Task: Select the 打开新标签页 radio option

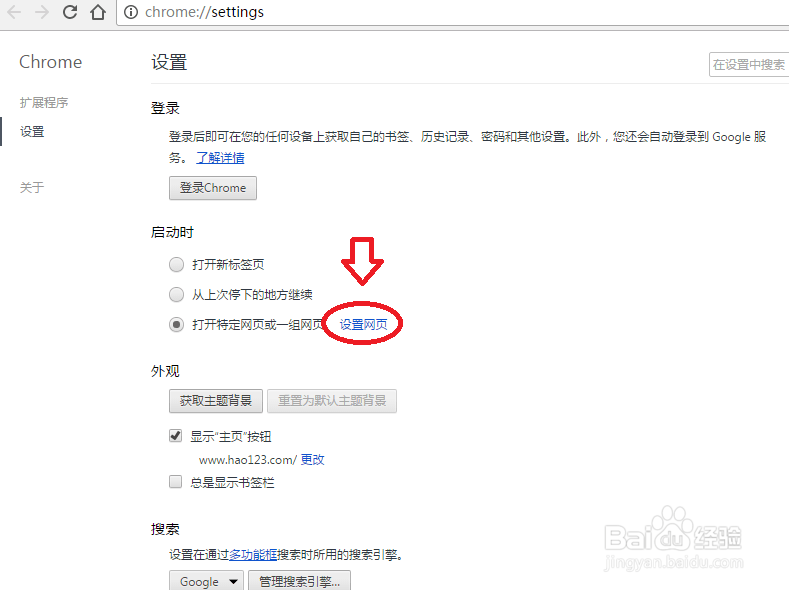Action: 176,265
